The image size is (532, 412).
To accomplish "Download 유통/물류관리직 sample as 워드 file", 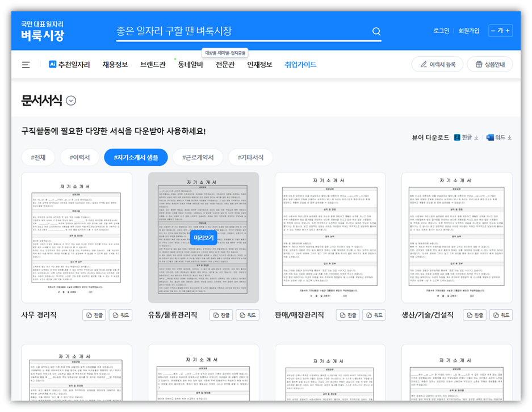I will [248, 314].
